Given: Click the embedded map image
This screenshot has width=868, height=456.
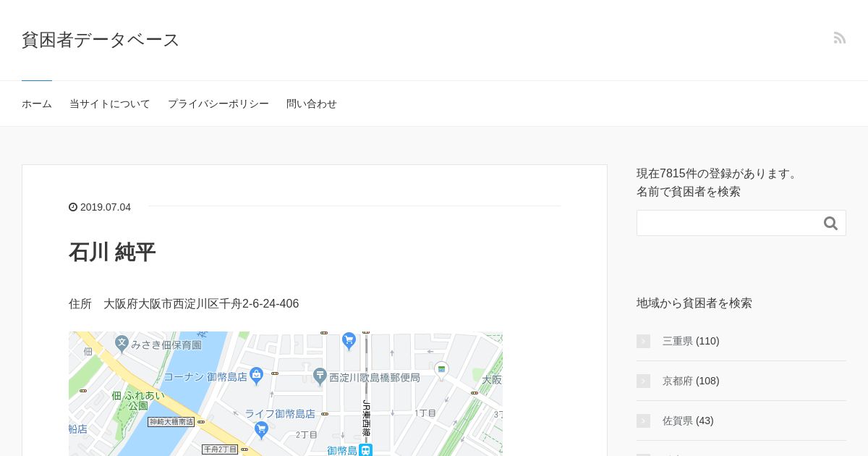Looking at the screenshot, I should (286, 394).
